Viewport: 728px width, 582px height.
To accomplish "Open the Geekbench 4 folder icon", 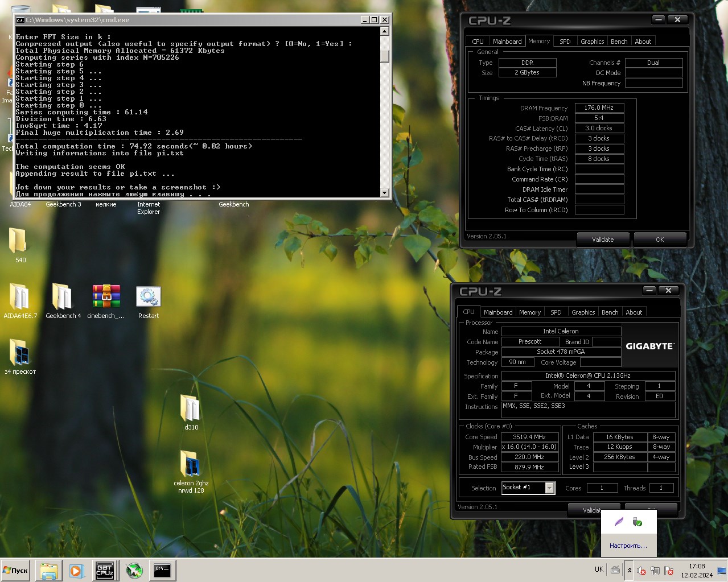I will click(x=63, y=298).
